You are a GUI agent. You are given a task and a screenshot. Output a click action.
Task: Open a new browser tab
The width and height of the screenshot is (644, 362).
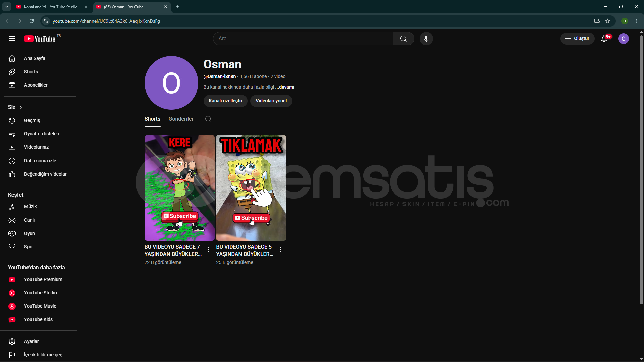178,7
